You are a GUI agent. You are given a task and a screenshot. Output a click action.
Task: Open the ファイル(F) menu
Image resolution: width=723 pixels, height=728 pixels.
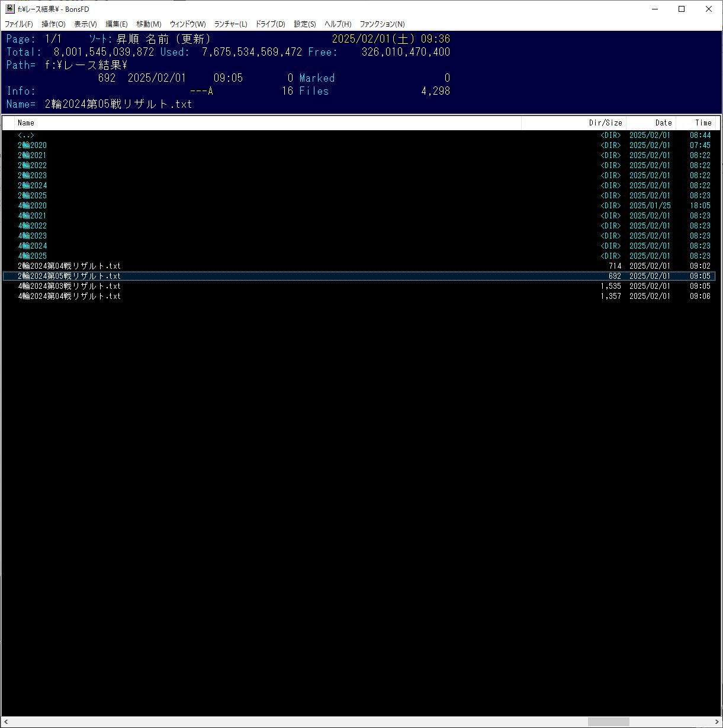[x=19, y=24]
